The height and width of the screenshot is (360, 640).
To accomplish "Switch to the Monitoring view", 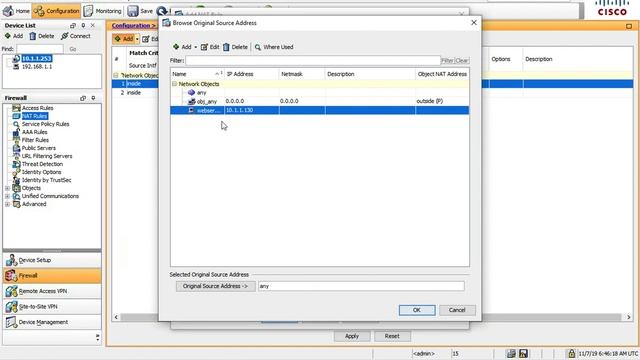I will coord(102,11).
